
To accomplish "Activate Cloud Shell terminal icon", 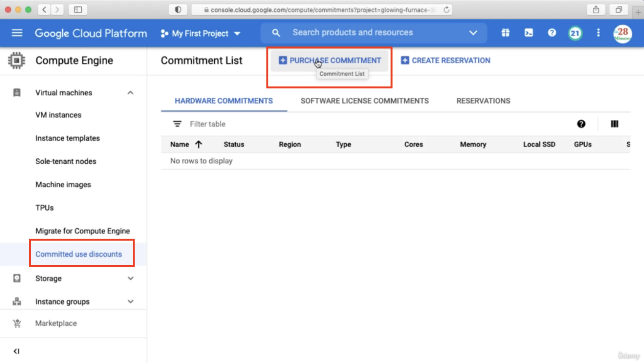I will 528,33.
